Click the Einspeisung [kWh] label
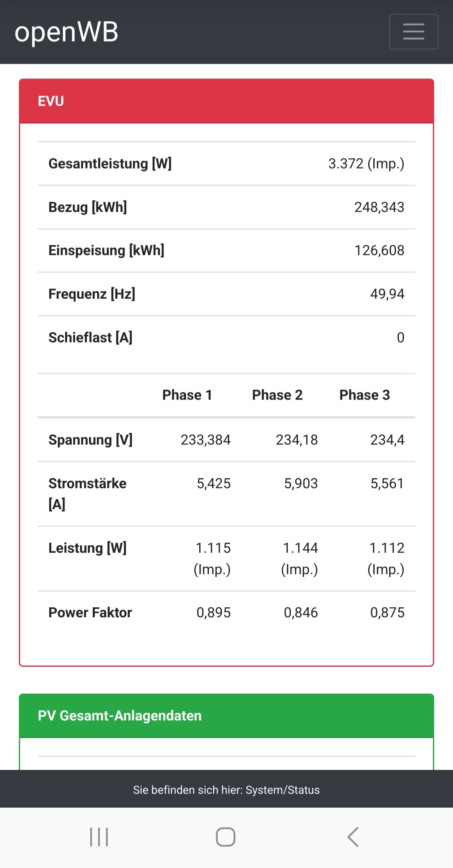453x868 pixels. (106, 250)
